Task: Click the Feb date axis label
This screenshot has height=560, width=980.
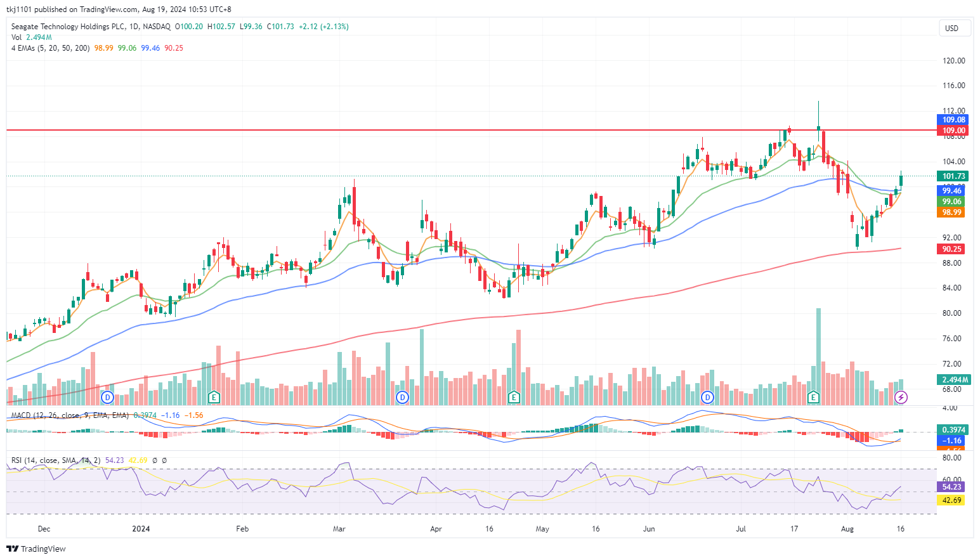Action: tap(242, 529)
